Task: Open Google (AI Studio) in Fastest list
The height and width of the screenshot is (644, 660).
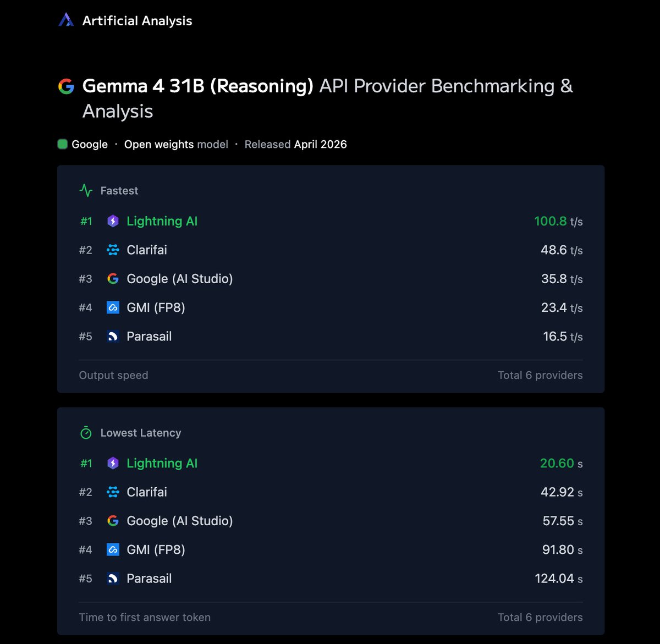Action: pos(180,279)
